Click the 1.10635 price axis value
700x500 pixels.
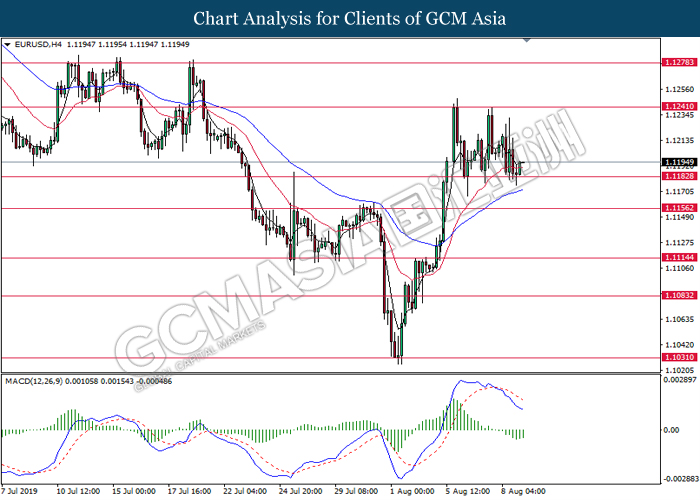(680, 319)
